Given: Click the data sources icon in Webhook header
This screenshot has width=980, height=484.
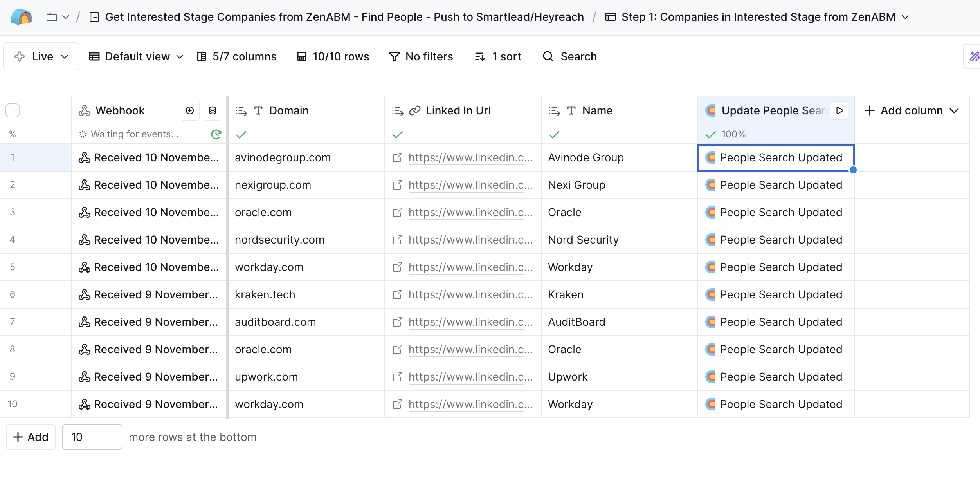Looking at the screenshot, I should pos(213,110).
